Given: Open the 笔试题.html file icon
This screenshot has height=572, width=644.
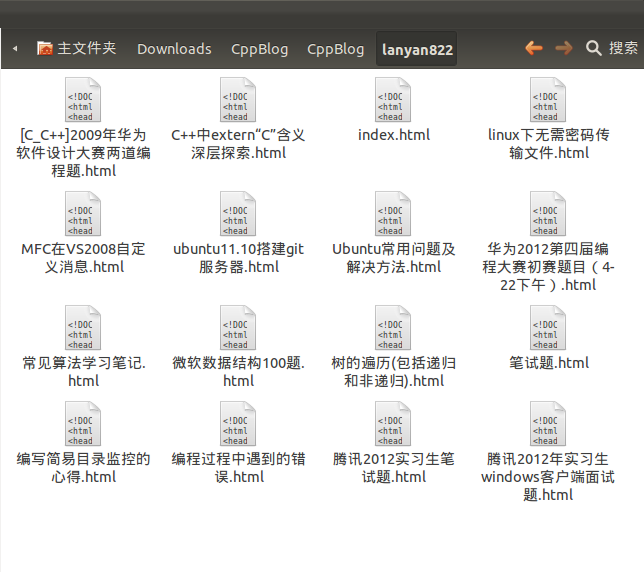Looking at the screenshot, I should point(548,329).
